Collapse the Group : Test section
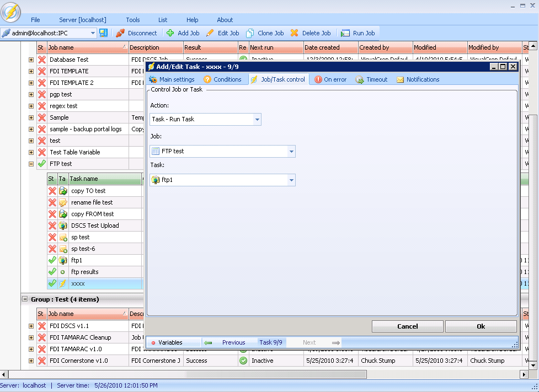 point(25,299)
